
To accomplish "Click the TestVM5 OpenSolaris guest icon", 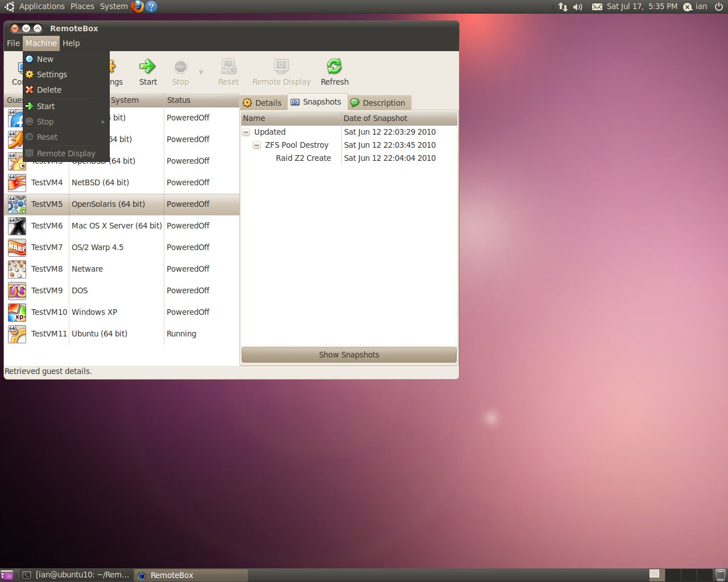I will tap(17, 204).
